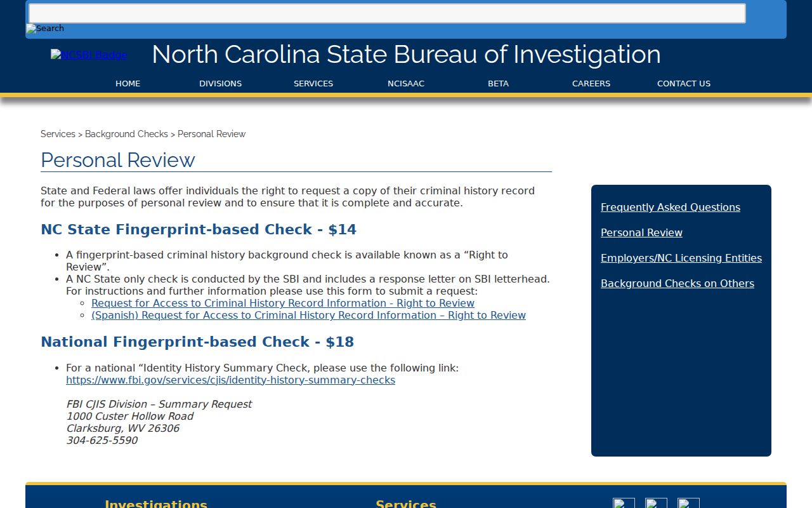Open the English Right to Review request form
Screen dimensions: 812x508
pyautogui.click(x=283, y=303)
